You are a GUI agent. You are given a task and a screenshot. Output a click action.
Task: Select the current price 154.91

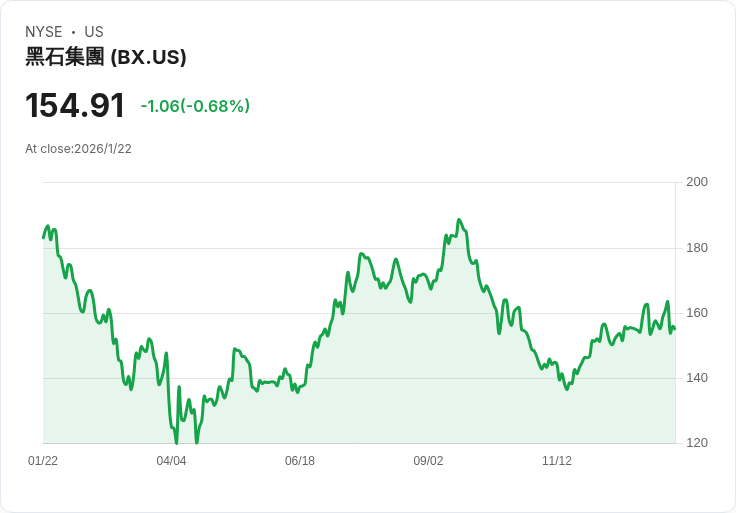[x=75, y=106]
